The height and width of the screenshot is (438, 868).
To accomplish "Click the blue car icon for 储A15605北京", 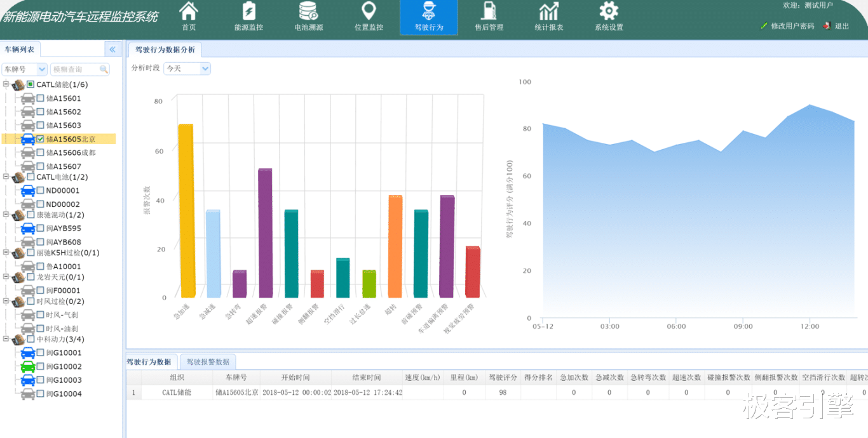I will coord(28,139).
